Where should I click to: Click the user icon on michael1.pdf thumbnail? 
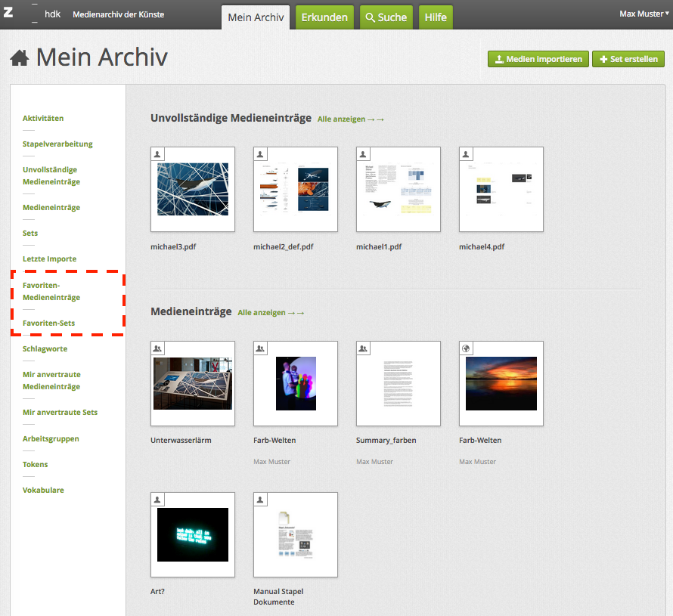pos(363,153)
